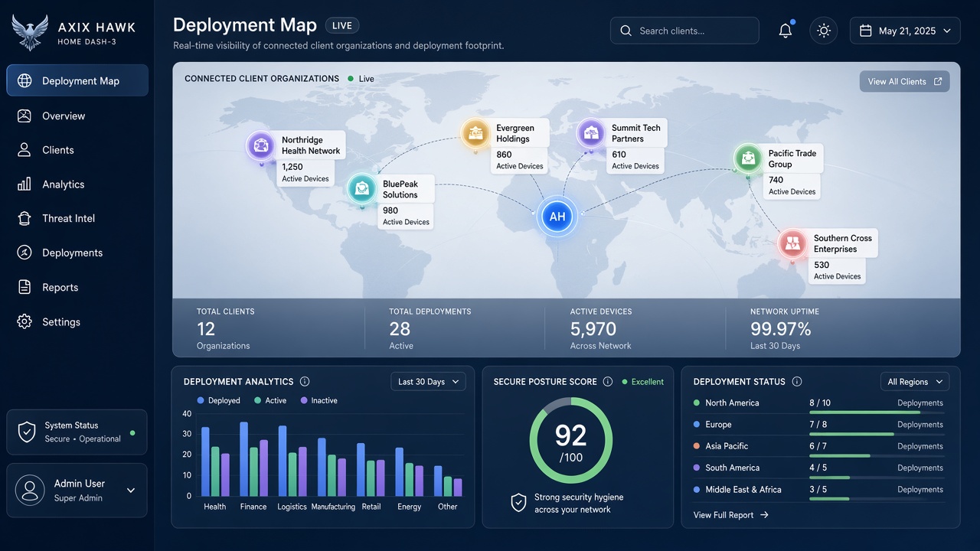The width and height of the screenshot is (980, 551).
Task: Click the search magnifier icon
Action: 626,31
